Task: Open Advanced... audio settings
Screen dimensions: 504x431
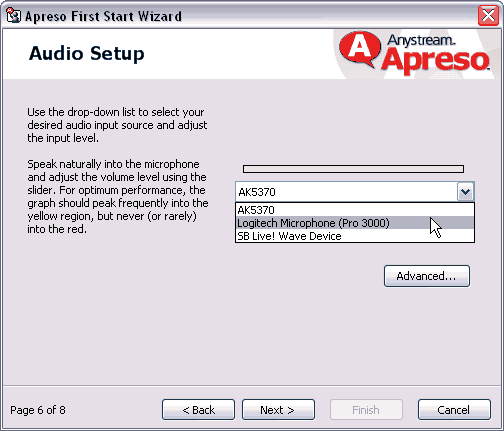Action: pyautogui.click(x=427, y=276)
